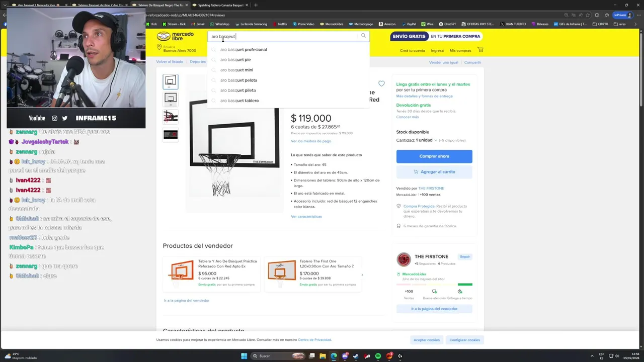Open the Windows Start menu
Viewport: 644px width, 362px height.
[x=244, y=356]
